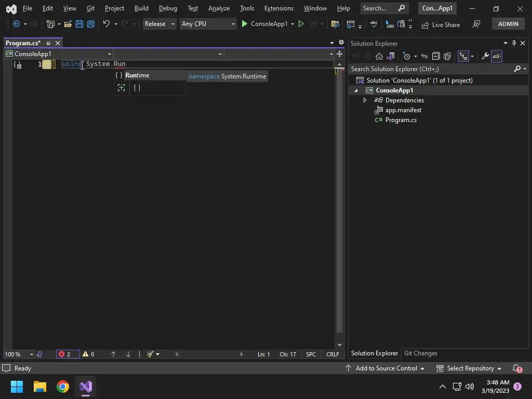This screenshot has height=399, width=532.
Task: Click the target-typed filter icon in IntelliSense
Action: pos(121,88)
